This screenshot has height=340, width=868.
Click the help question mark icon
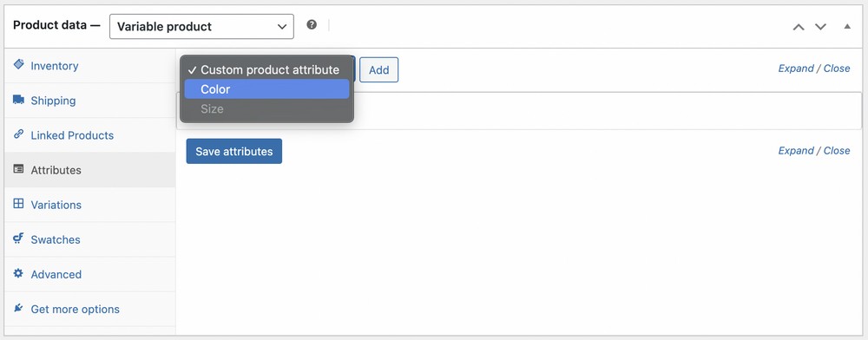point(312,25)
